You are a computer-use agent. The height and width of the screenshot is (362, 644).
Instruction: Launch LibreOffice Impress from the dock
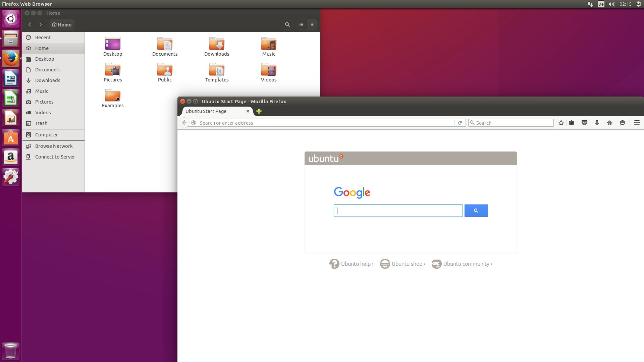pos(11,118)
